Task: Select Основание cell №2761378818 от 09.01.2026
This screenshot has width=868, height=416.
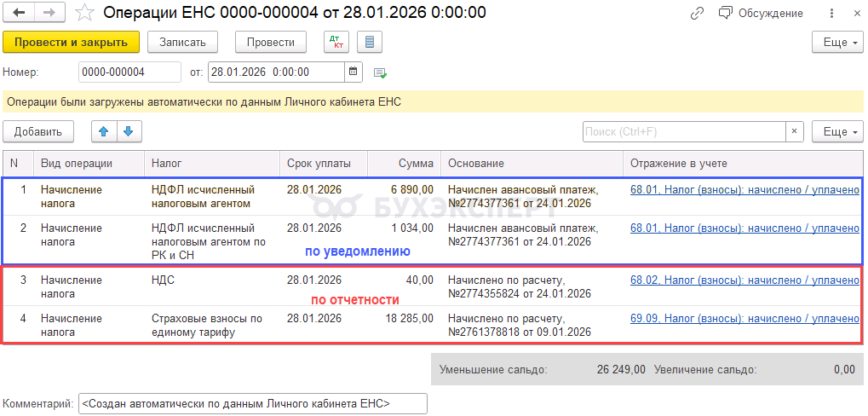Action: [x=532, y=325]
